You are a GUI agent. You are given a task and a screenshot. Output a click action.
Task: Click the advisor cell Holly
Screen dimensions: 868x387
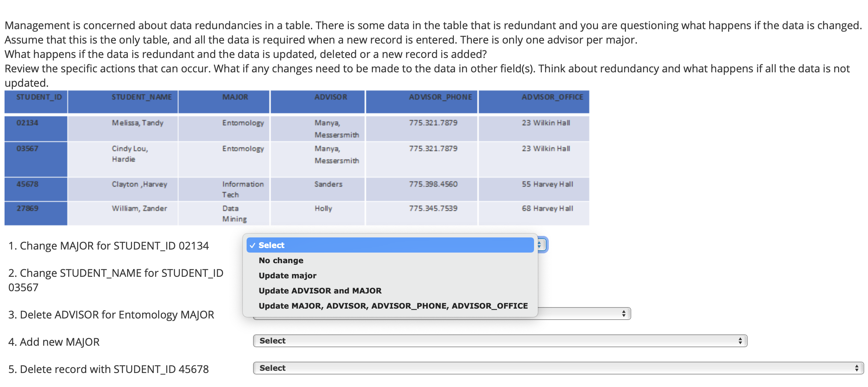pyautogui.click(x=318, y=213)
